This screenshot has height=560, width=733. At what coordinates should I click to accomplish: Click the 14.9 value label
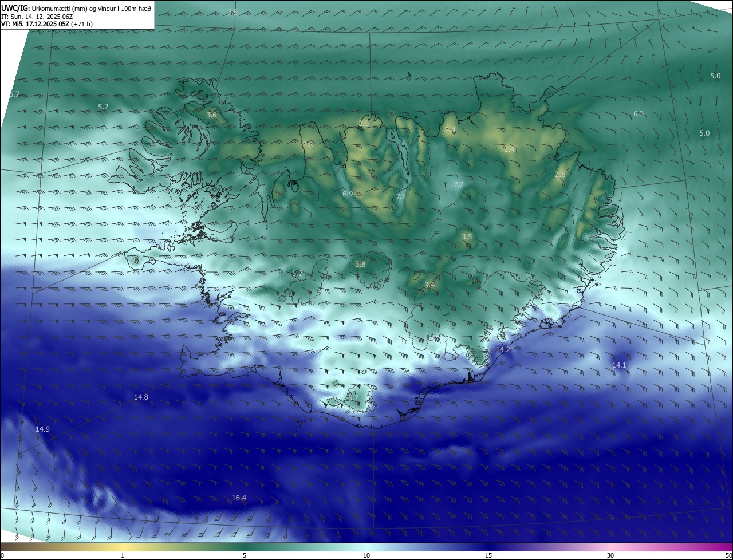click(x=42, y=429)
